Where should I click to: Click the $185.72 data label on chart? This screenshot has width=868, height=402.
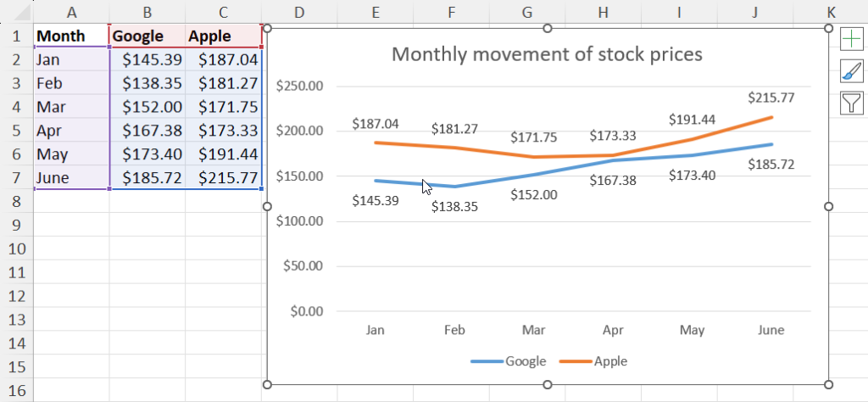[771, 165]
